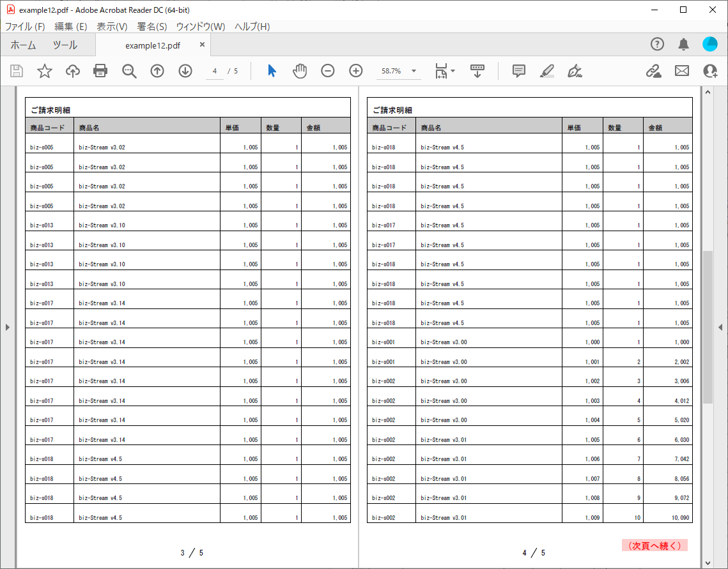Viewport: 728px width, 569px height.
Task: Click the 4 / 5 page footer
Action: point(534,553)
